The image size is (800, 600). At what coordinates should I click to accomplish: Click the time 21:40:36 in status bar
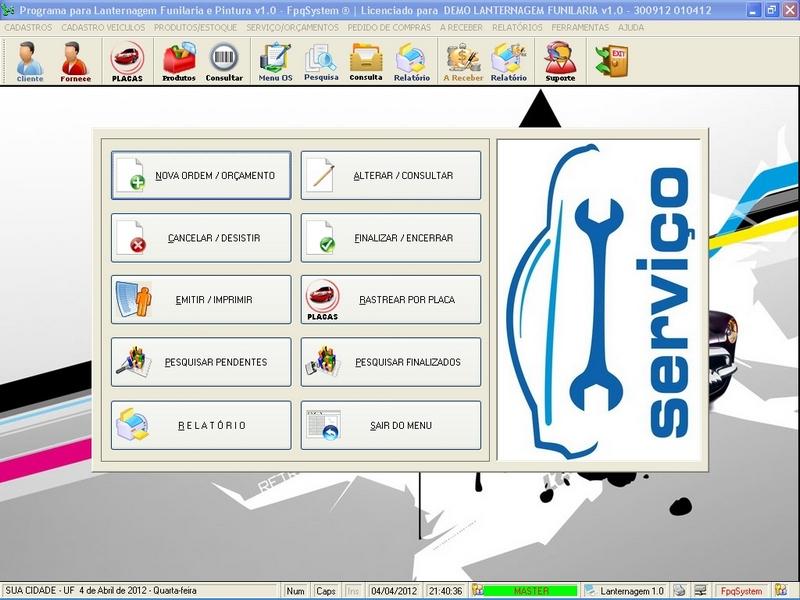click(445, 591)
